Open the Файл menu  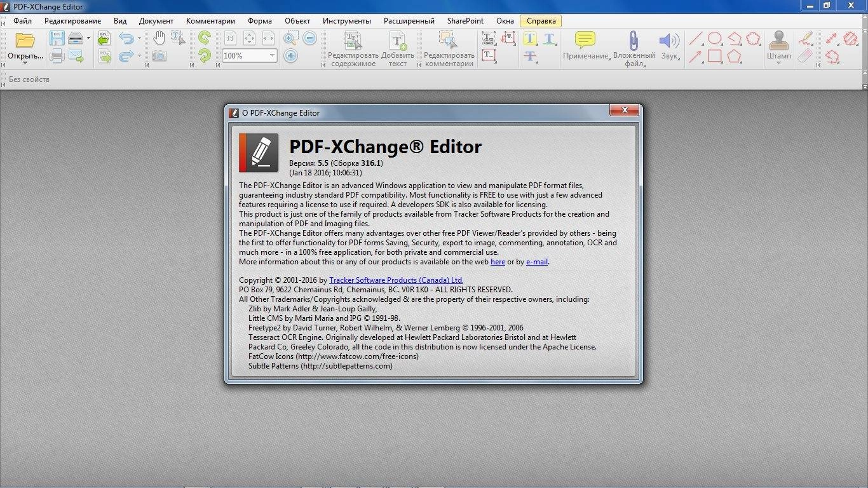pos(23,21)
